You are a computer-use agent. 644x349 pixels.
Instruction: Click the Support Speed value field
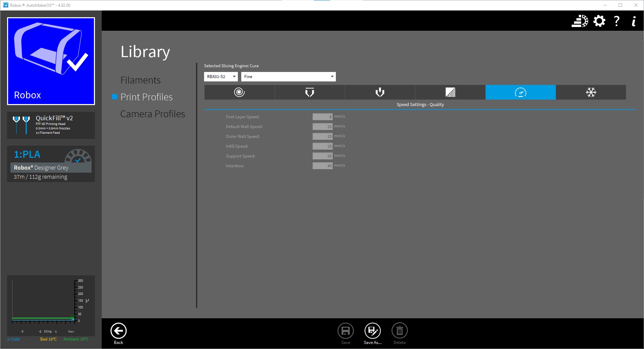322,156
